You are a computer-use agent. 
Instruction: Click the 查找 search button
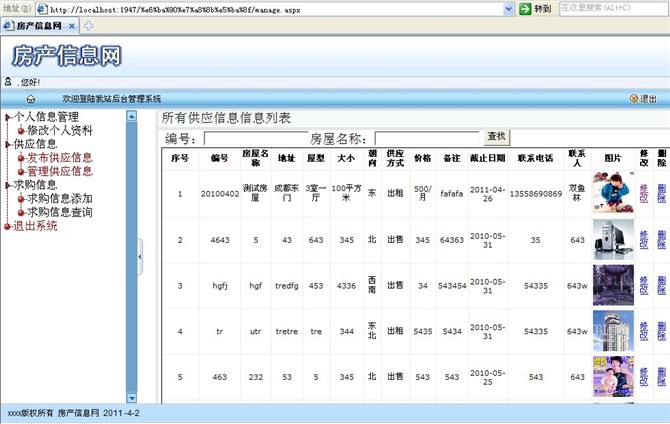coord(497,136)
